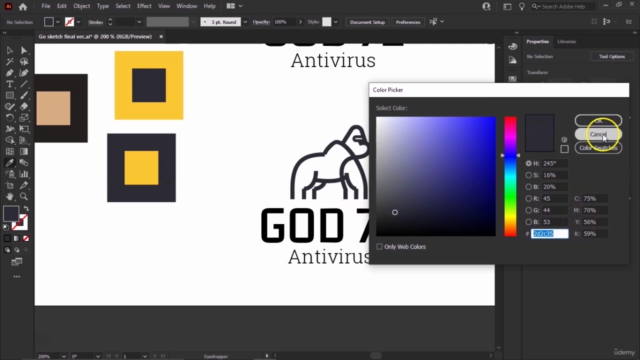Viewport: 640px width, 360px height.
Task: Enable the Only Web Colors checkbox
Action: 380,247
